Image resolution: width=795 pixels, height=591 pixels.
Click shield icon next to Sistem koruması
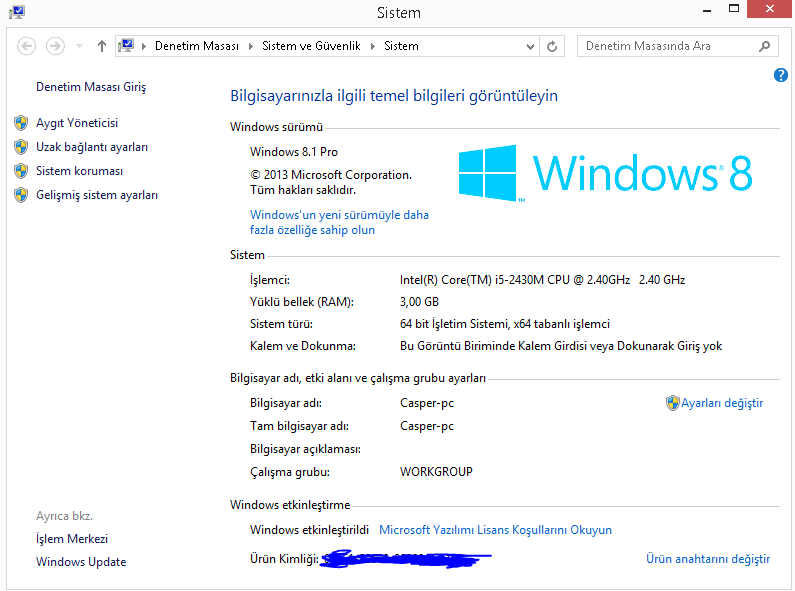click(21, 171)
